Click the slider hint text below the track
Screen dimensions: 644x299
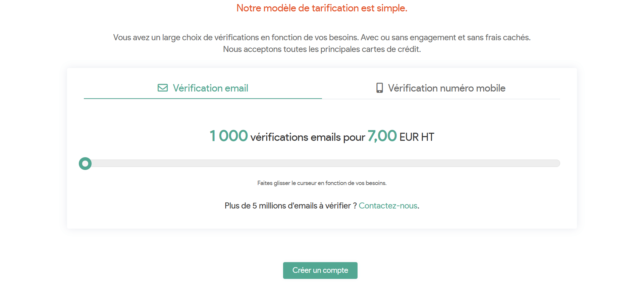click(322, 183)
